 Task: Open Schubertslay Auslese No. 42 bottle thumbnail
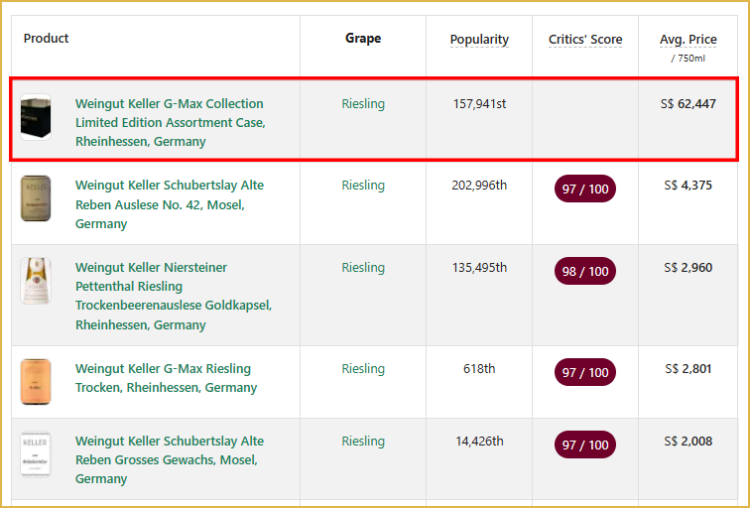(36, 199)
